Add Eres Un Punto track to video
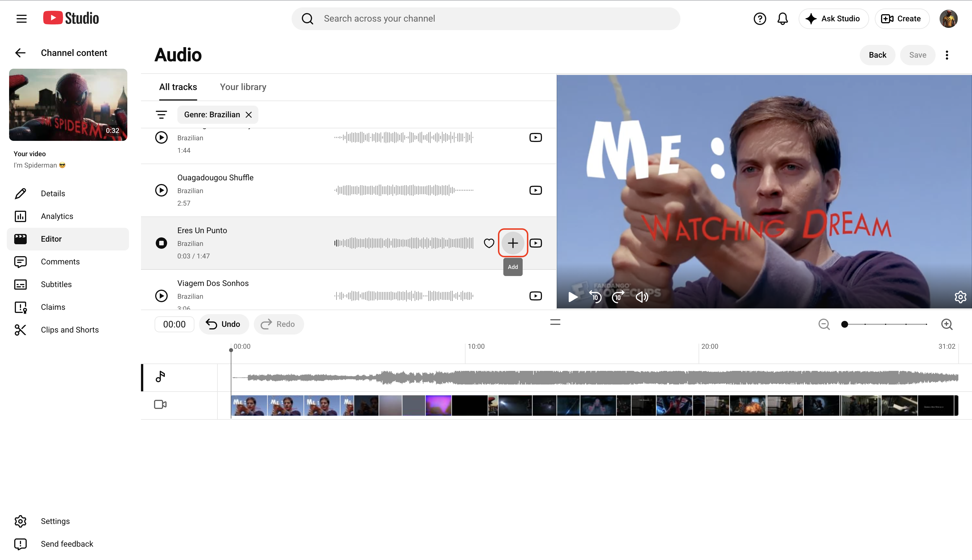This screenshot has width=972, height=560. pos(513,243)
